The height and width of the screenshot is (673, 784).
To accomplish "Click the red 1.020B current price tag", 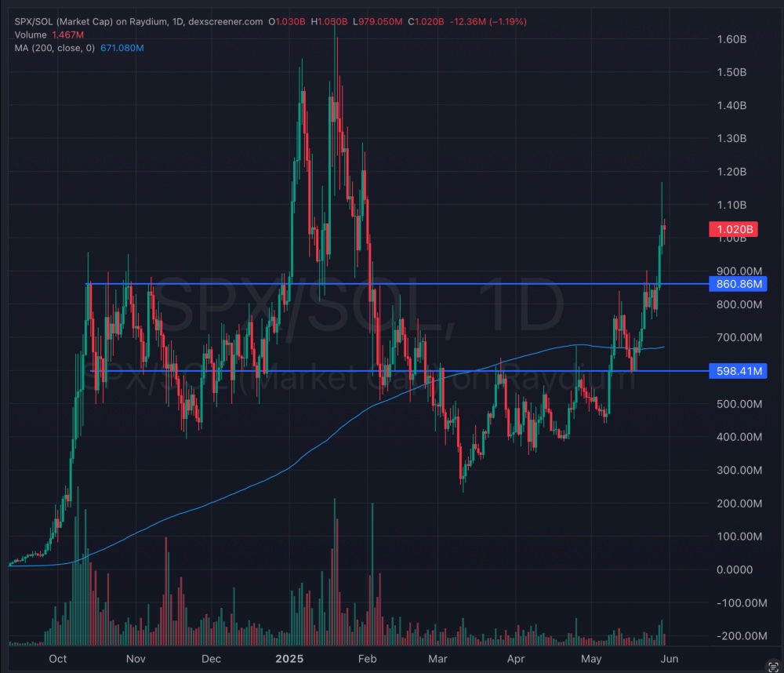I will click(x=734, y=229).
